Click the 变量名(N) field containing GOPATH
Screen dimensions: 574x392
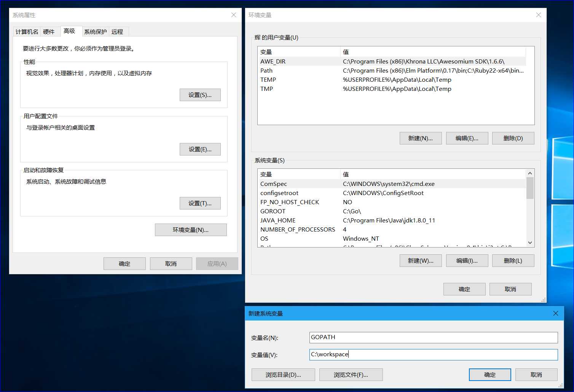click(x=434, y=337)
